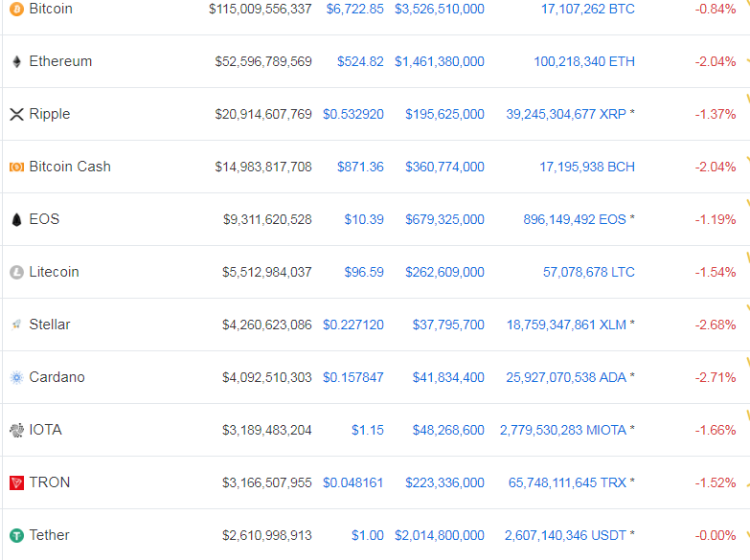Click Ripple volume $195,625,000

click(x=444, y=114)
